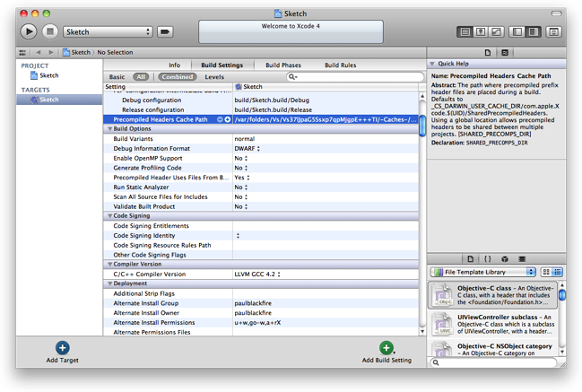Click Sketch in the jump bar
Image resolution: width=582 pixels, height=392 pixels.
(76, 52)
